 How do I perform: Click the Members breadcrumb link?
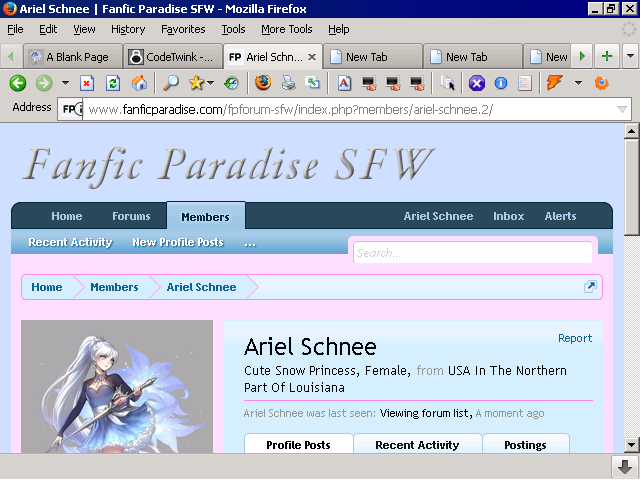(114, 287)
